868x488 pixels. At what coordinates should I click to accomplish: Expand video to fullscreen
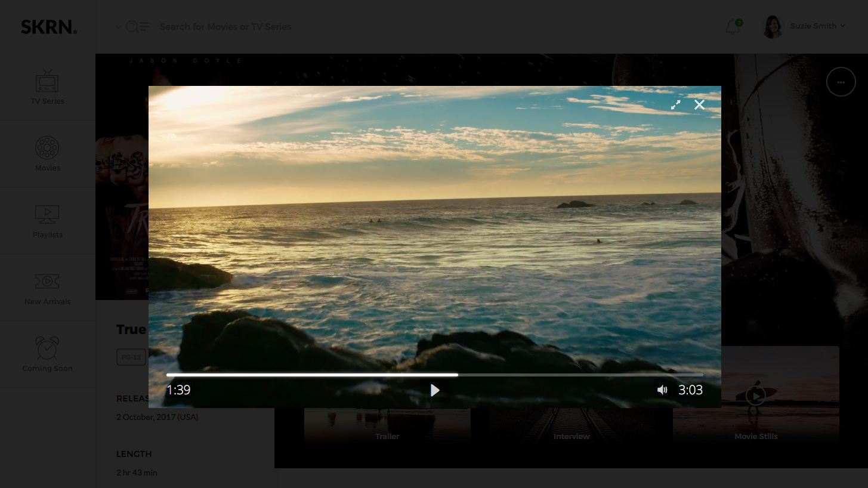click(675, 105)
